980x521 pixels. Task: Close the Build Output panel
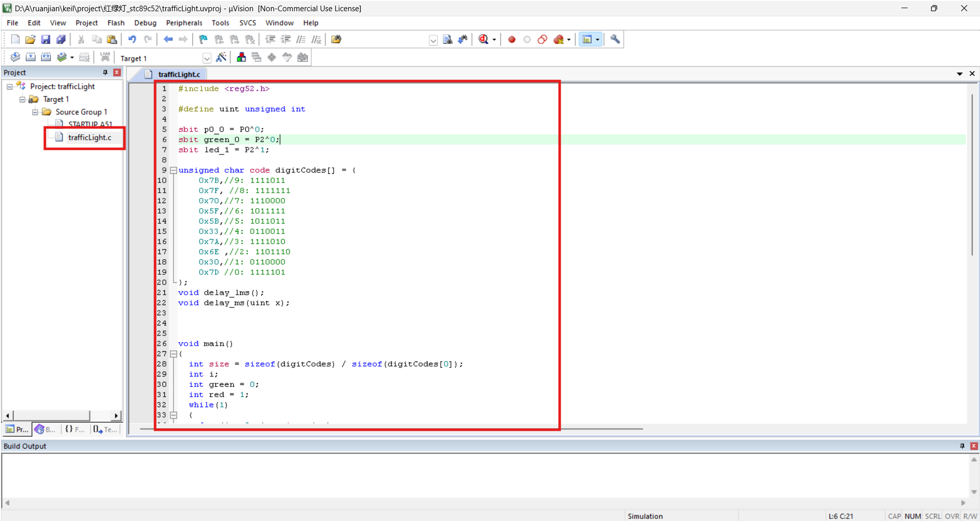(x=974, y=446)
